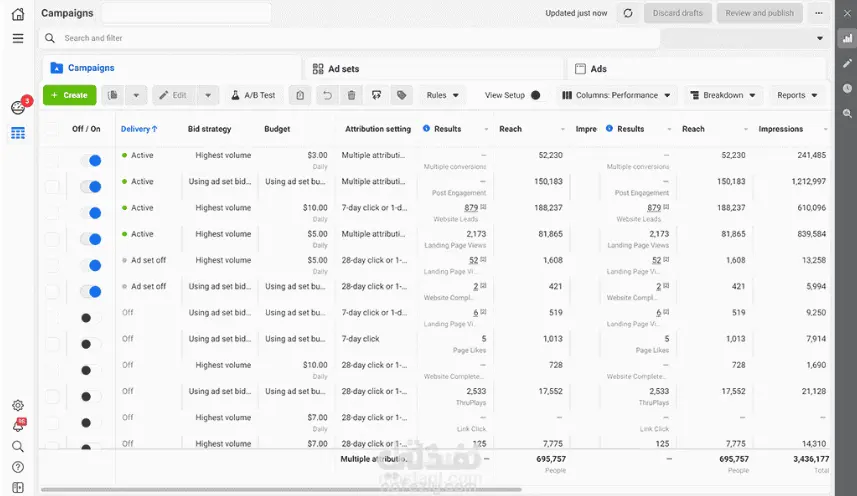Screen dimensions: 857x496
Task: Open the Edit dropdown arrow
Action: (208, 95)
